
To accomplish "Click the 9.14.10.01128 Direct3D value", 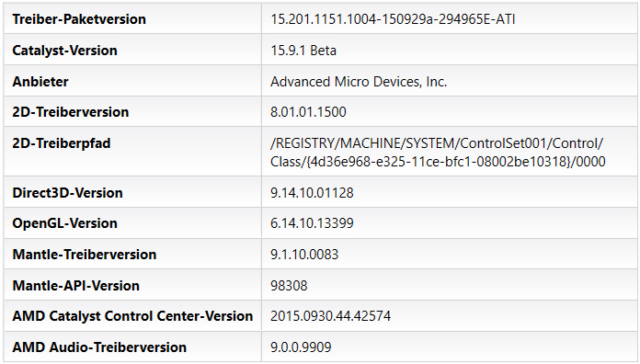I will pos(312,193).
